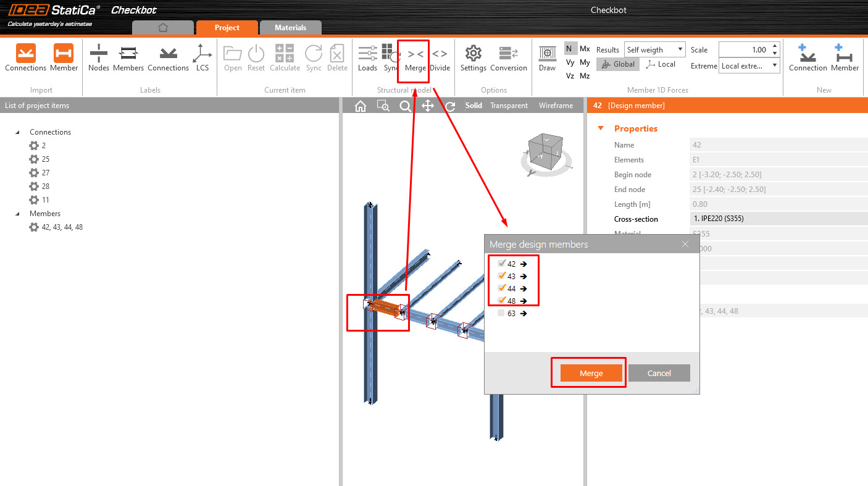
Task: Open the Conversion tool
Action: tap(508, 59)
